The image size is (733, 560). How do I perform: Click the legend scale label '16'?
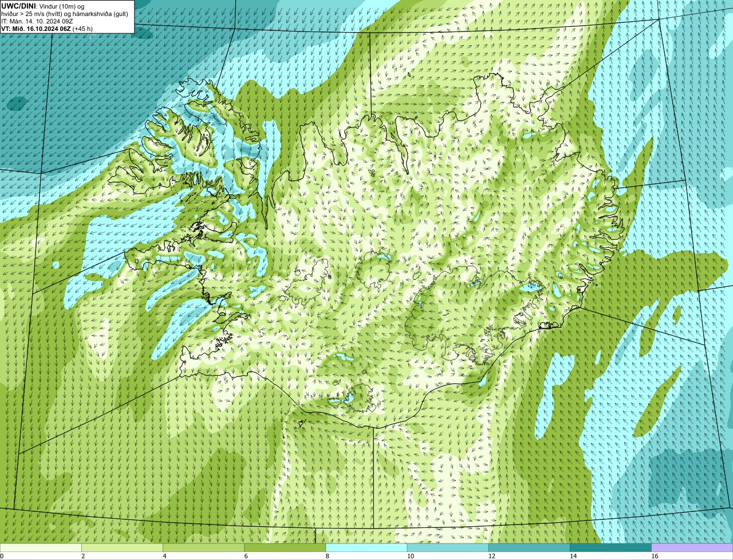coord(654,556)
